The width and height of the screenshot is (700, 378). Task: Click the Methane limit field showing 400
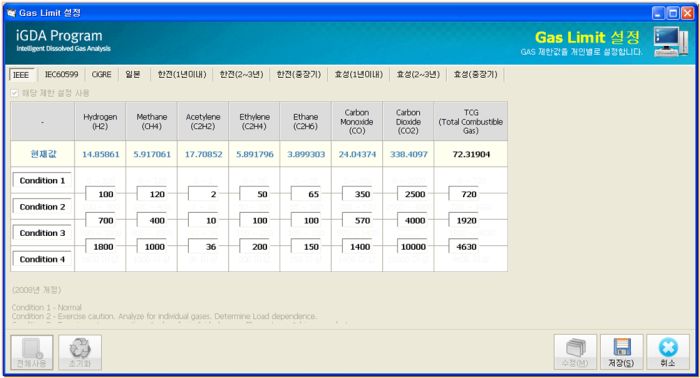pyautogui.click(x=152, y=220)
